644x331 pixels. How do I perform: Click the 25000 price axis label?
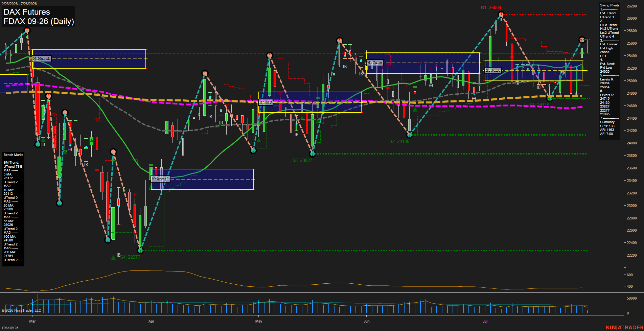pyautogui.click(x=632, y=81)
